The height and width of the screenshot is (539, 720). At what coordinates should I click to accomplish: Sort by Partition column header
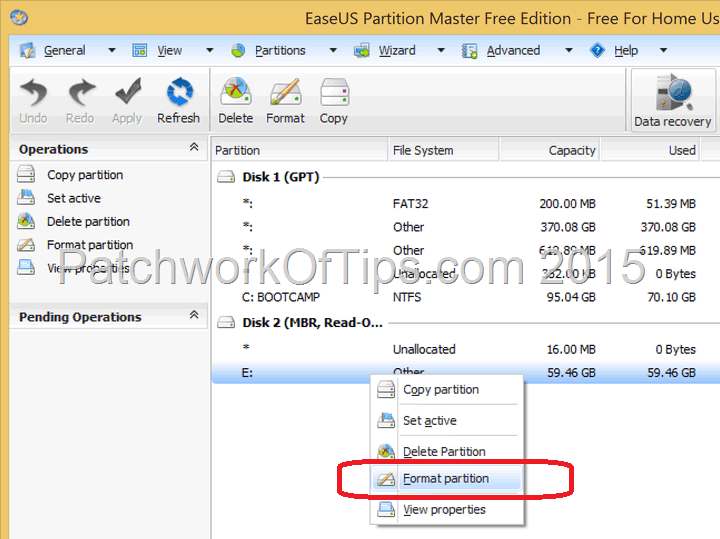tap(300, 150)
